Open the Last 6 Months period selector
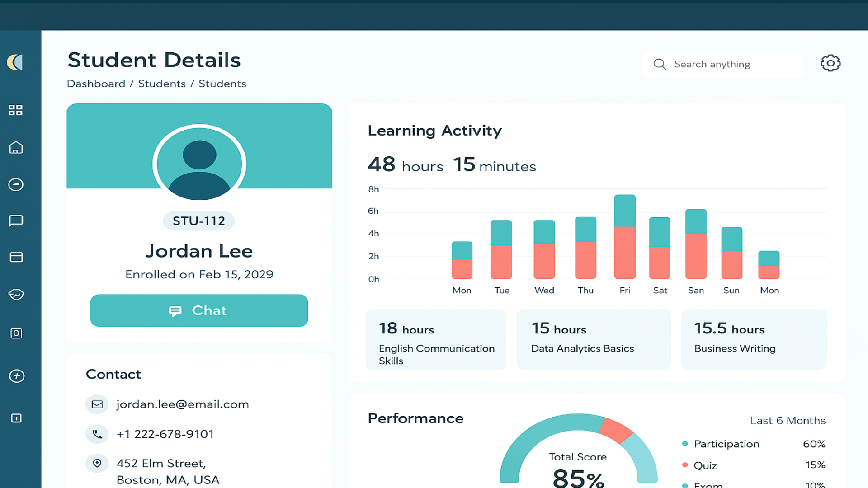 pyautogui.click(x=788, y=421)
